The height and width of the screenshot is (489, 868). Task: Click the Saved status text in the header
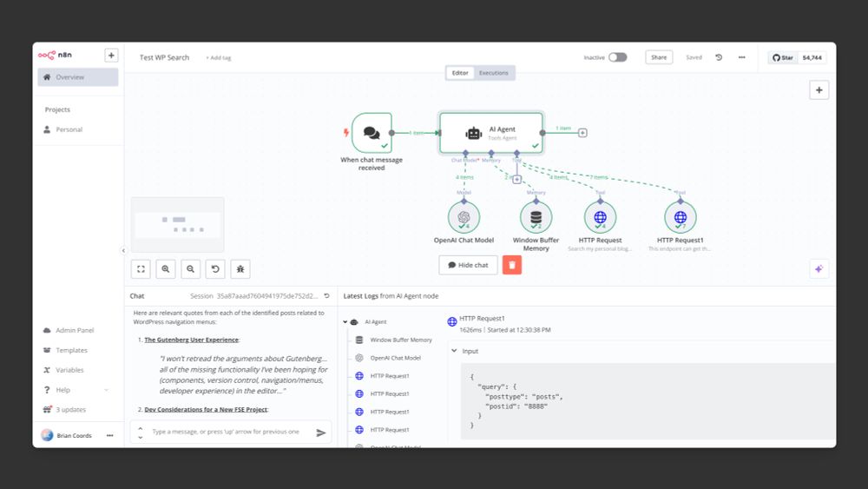(x=694, y=57)
